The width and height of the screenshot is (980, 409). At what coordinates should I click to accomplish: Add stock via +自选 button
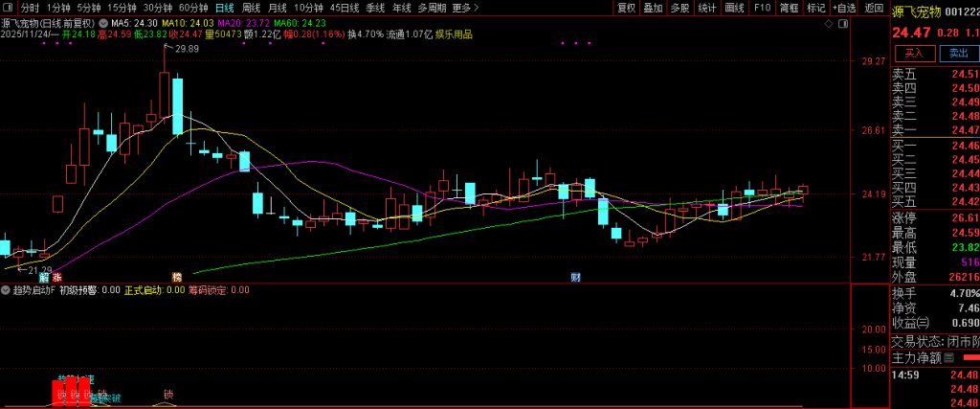point(843,8)
